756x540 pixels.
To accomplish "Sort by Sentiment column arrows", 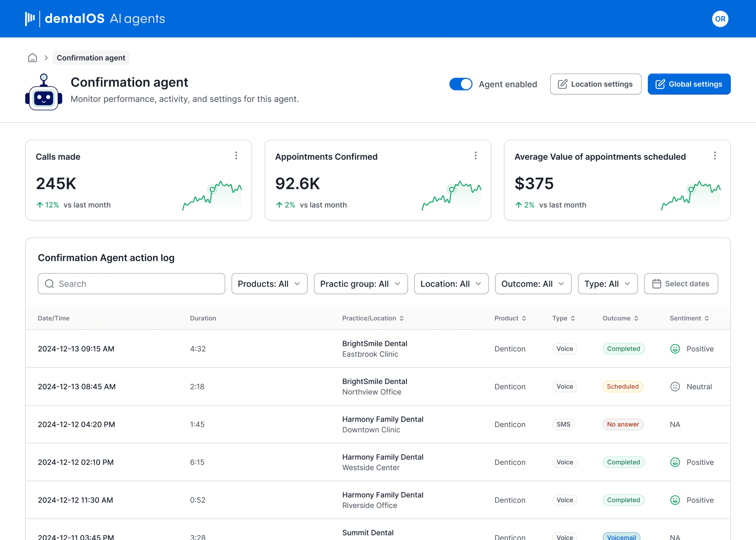I will 706,318.
